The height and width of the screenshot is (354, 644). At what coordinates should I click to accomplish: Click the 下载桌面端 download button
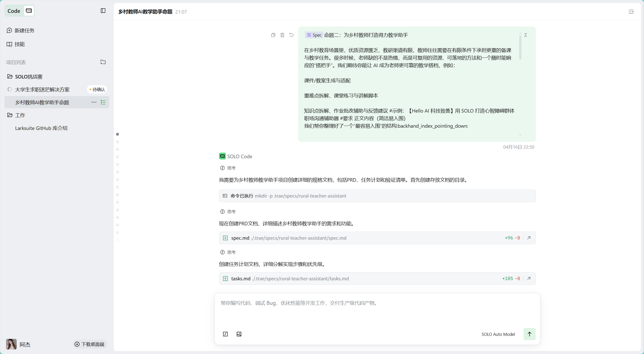(90, 344)
